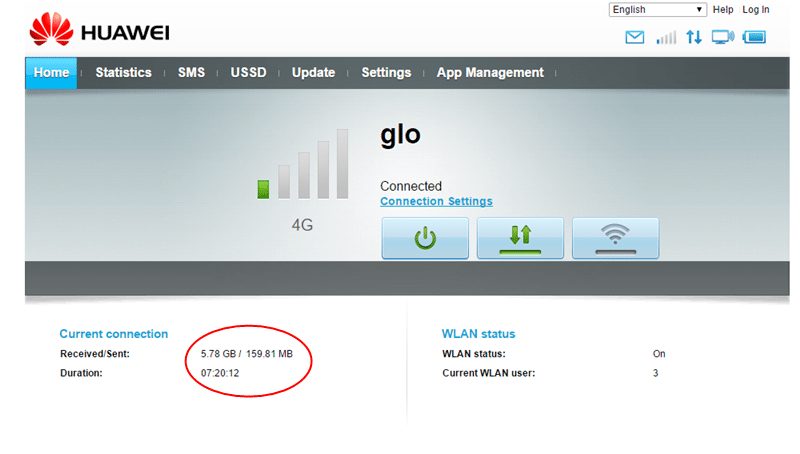Click the large signal bars graphic
800x454 pixels.
[303, 164]
